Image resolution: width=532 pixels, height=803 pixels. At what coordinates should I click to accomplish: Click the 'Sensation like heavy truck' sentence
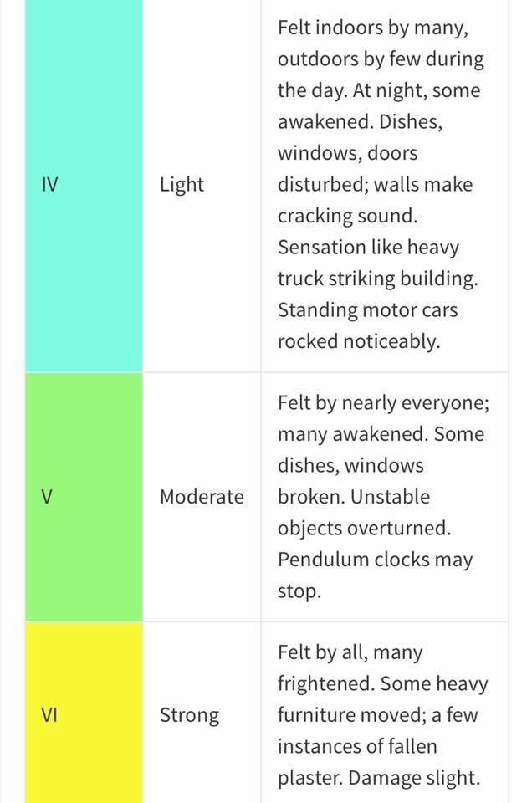(378, 263)
